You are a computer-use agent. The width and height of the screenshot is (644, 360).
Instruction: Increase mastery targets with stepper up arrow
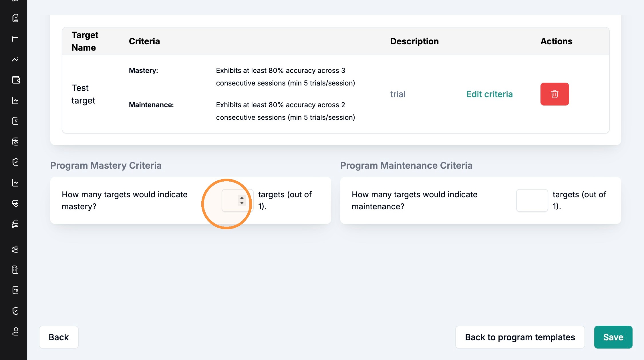[242, 198]
